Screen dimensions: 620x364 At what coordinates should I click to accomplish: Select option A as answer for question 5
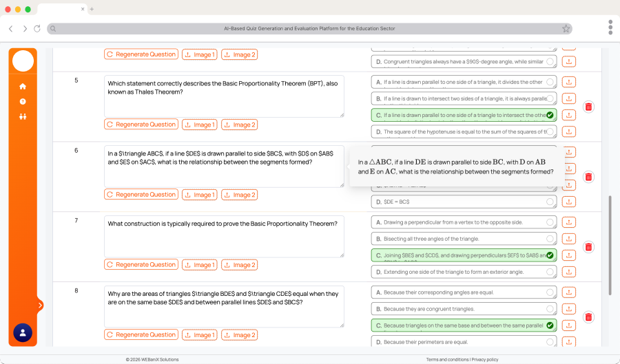click(x=550, y=82)
